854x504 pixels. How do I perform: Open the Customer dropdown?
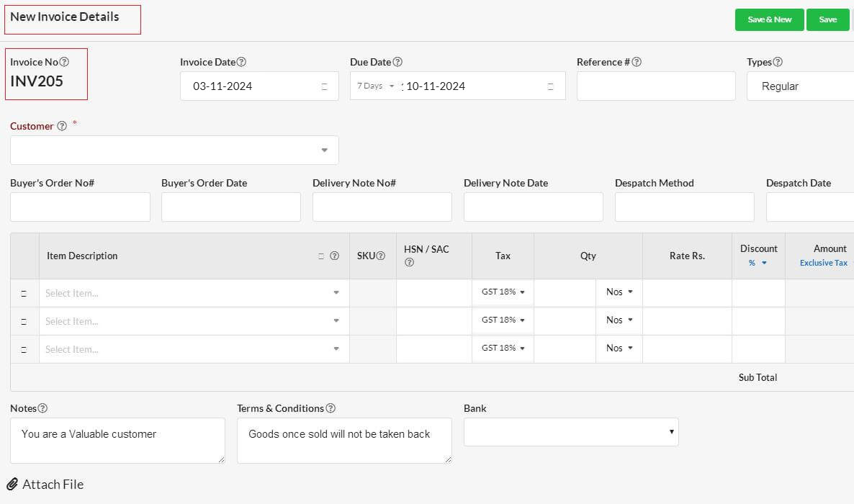pyautogui.click(x=174, y=150)
